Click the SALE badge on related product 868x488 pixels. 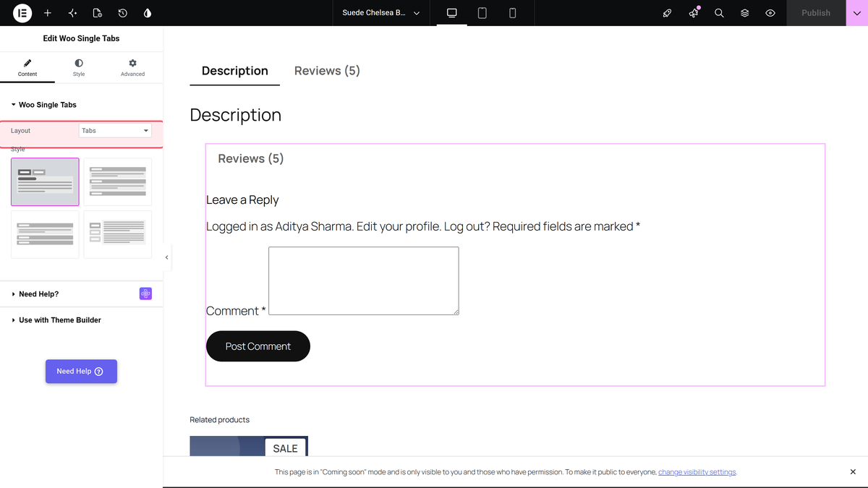(285, 449)
